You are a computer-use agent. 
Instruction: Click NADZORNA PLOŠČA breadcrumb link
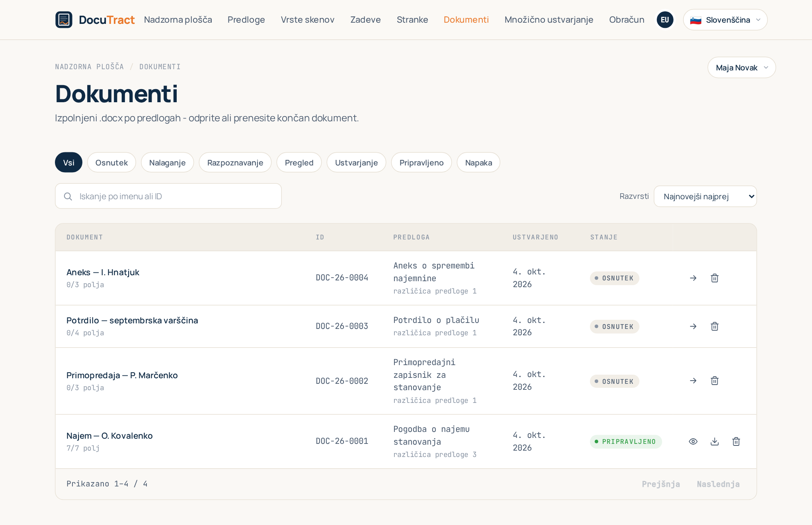[x=90, y=67]
